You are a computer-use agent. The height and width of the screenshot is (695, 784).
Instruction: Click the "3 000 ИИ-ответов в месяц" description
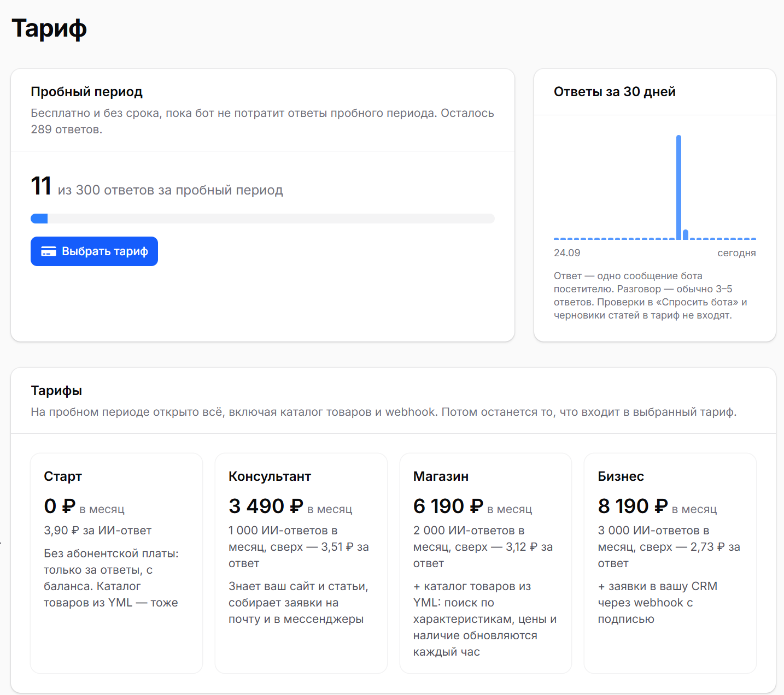(x=669, y=547)
